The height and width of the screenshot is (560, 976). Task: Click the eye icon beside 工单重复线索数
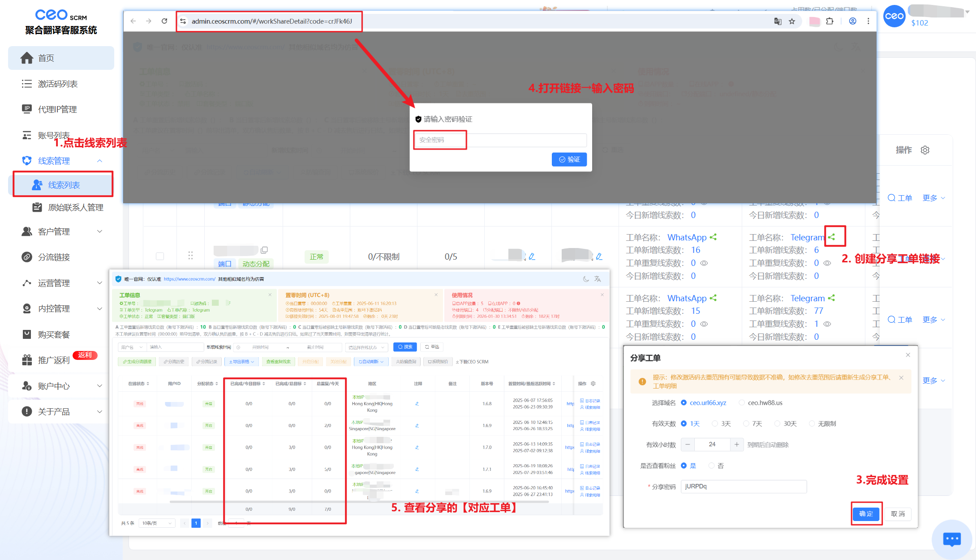[704, 263]
